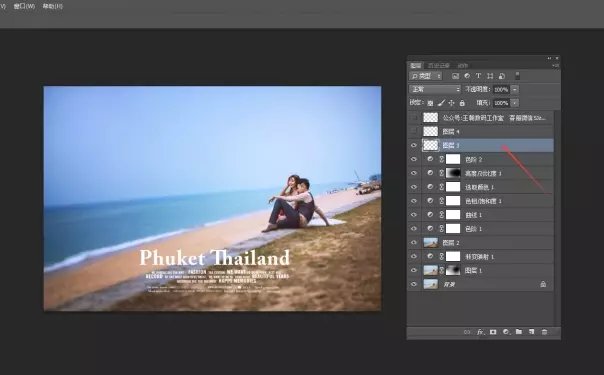Open the opacity slider dropdown arrow
The width and height of the screenshot is (604, 375).
click(x=515, y=89)
